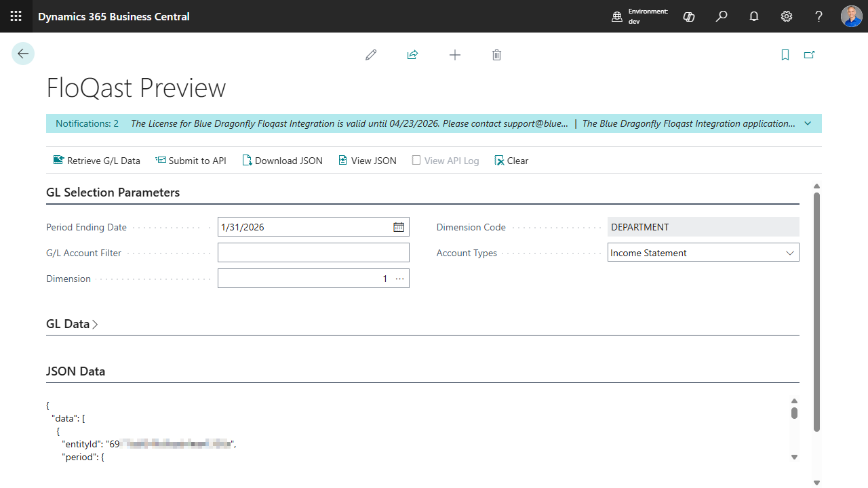The height and width of the screenshot is (488, 868).
Task: Click the plus New icon
Action: tap(455, 55)
